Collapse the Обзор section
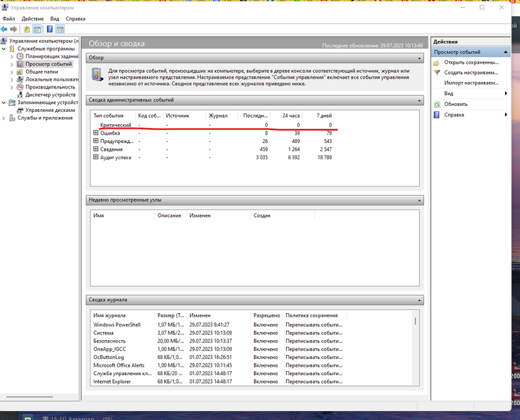Viewport: 520px width, 420px height. point(419,58)
